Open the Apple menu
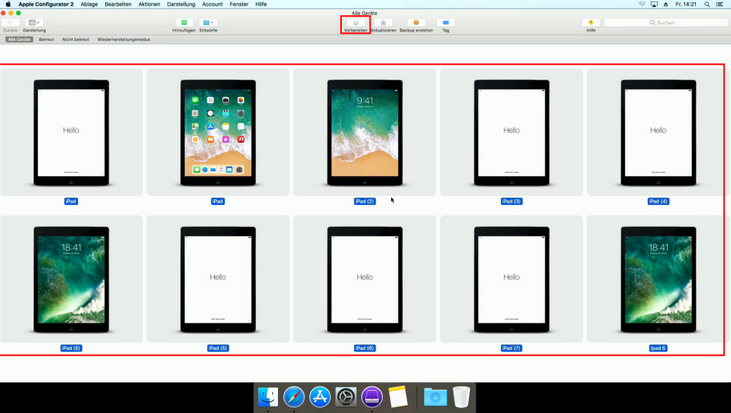The width and height of the screenshot is (731, 413). tap(8, 4)
